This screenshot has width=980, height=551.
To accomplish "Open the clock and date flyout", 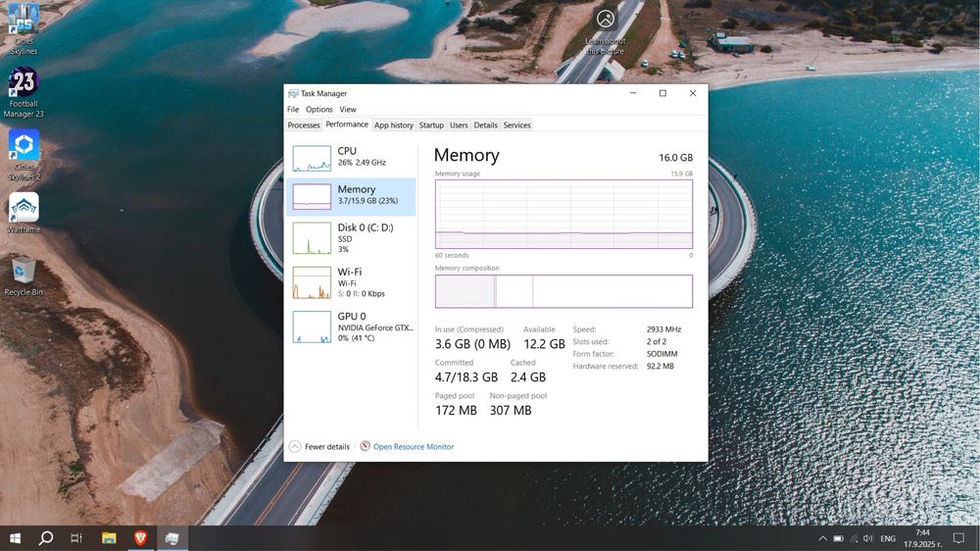I will [922, 538].
